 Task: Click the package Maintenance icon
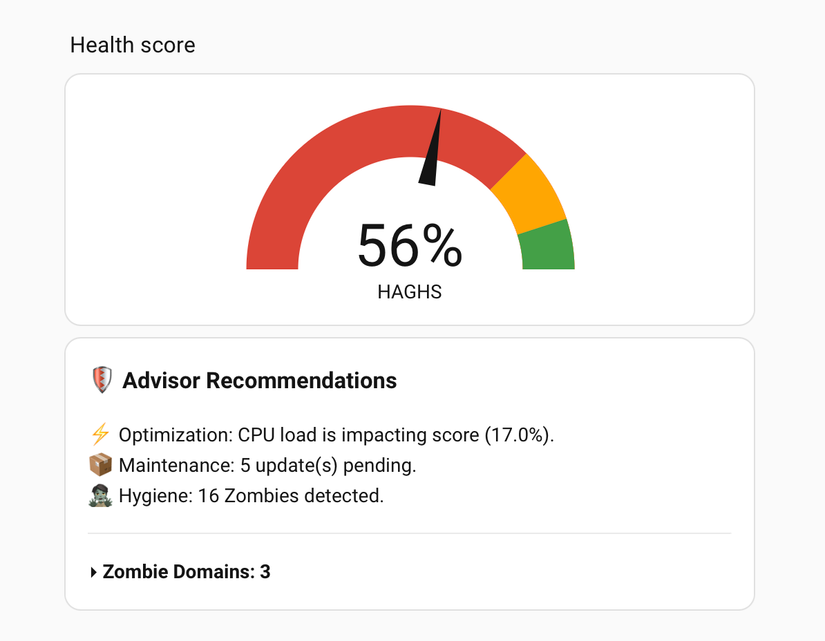[101, 462]
